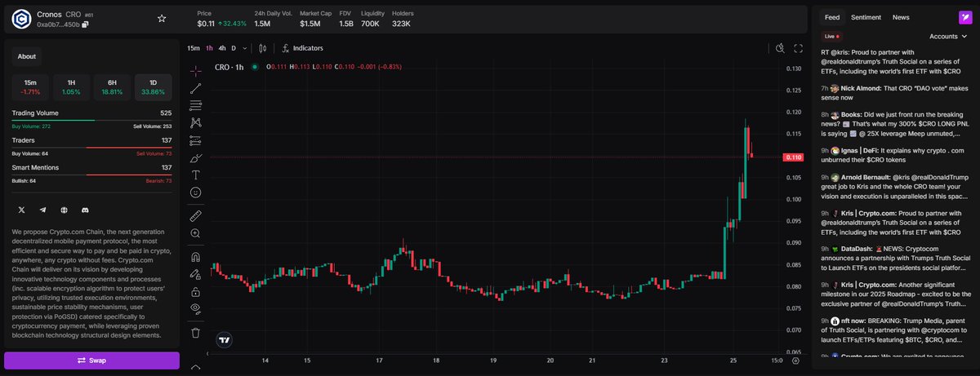
Task: Select the ruler measure tool
Action: [196, 216]
